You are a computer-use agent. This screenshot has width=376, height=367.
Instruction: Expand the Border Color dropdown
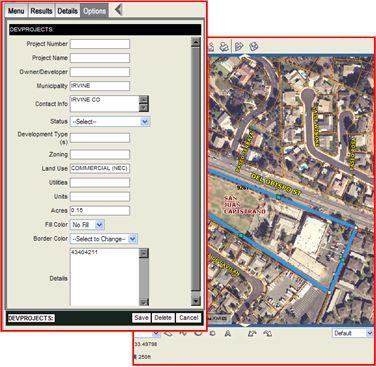pos(104,239)
